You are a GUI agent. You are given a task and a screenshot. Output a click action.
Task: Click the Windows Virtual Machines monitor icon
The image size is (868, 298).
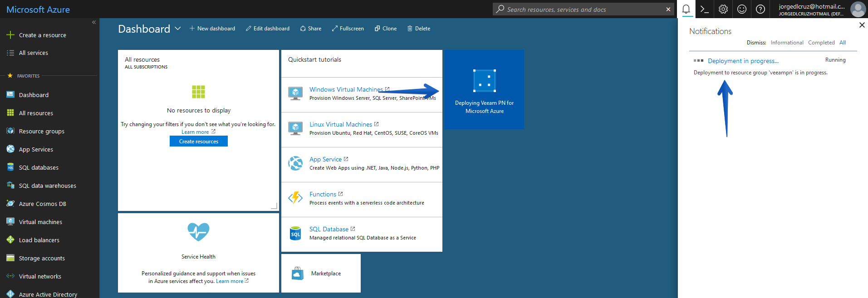[295, 93]
